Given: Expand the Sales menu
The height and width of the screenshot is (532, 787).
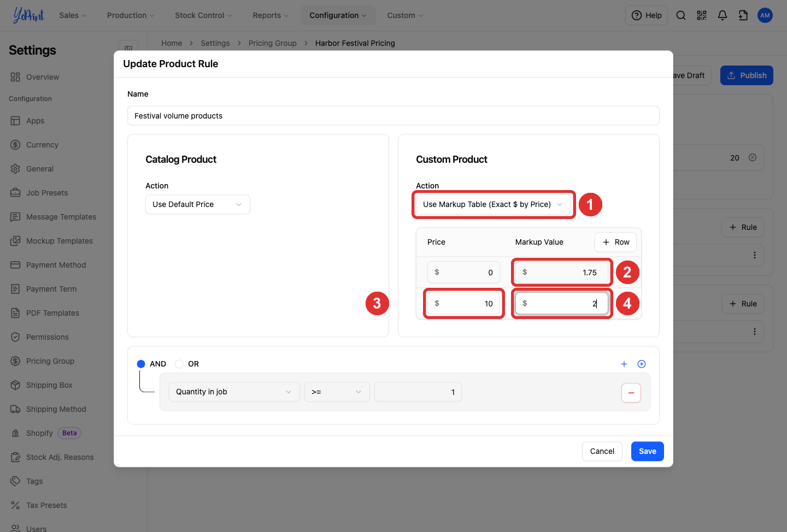Looking at the screenshot, I should [x=73, y=15].
